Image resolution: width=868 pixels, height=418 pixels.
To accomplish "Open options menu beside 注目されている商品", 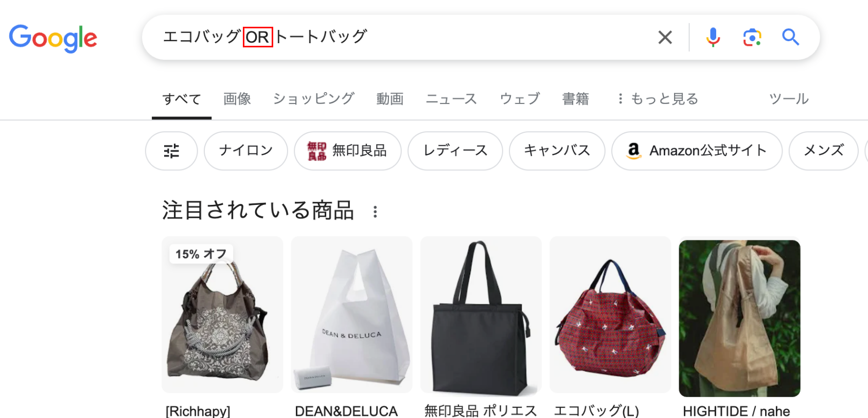I will pyautogui.click(x=375, y=212).
